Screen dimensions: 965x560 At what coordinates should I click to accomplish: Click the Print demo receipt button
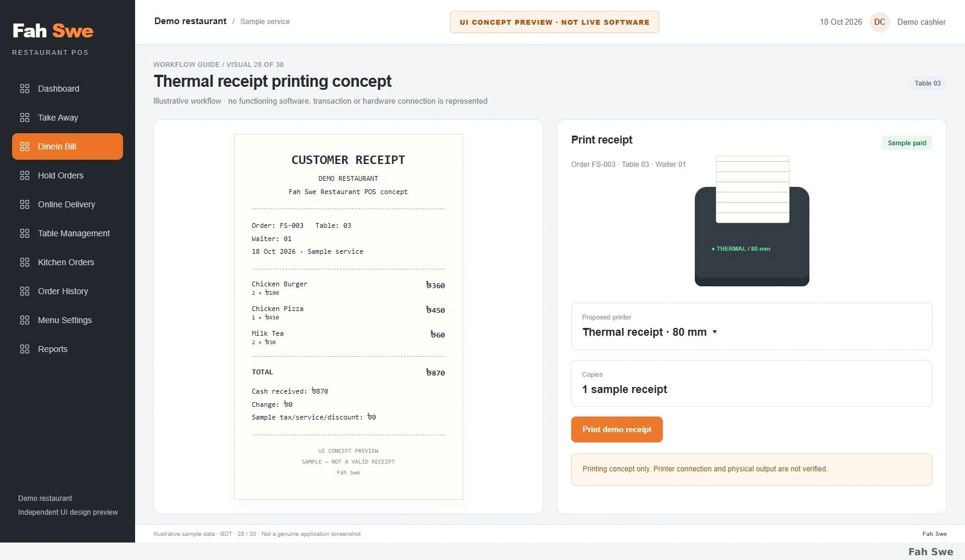(617, 429)
